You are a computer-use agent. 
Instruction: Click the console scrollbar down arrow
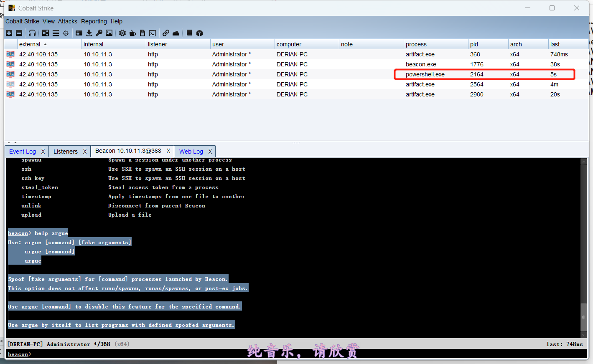583,334
